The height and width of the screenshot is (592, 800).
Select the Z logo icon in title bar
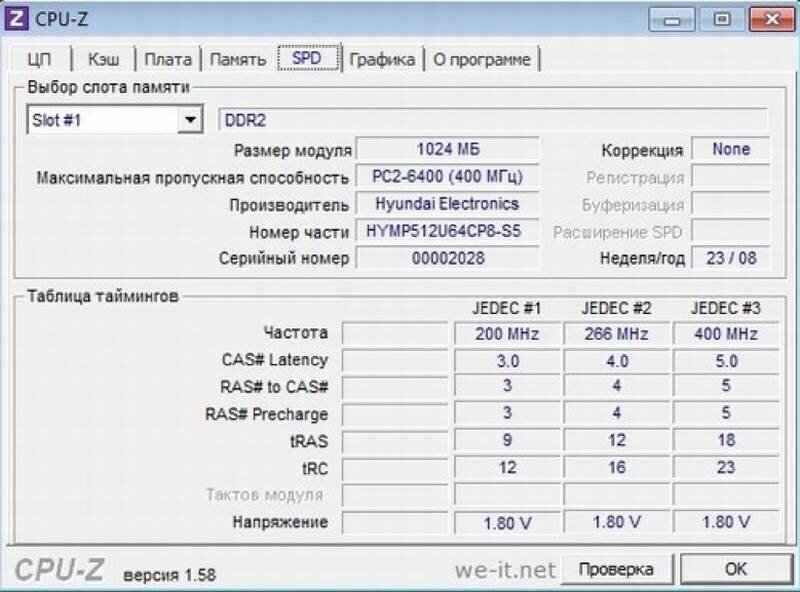tap(15, 18)
